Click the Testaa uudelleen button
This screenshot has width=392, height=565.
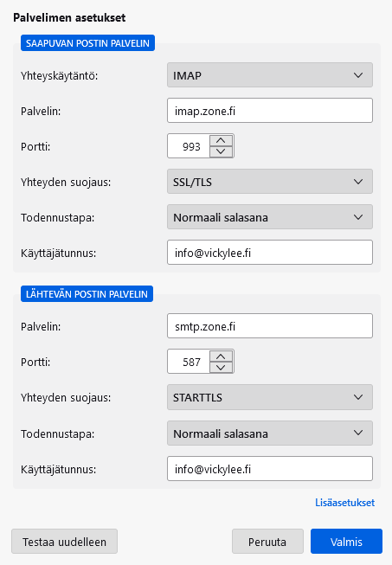(x=65, y=542)
